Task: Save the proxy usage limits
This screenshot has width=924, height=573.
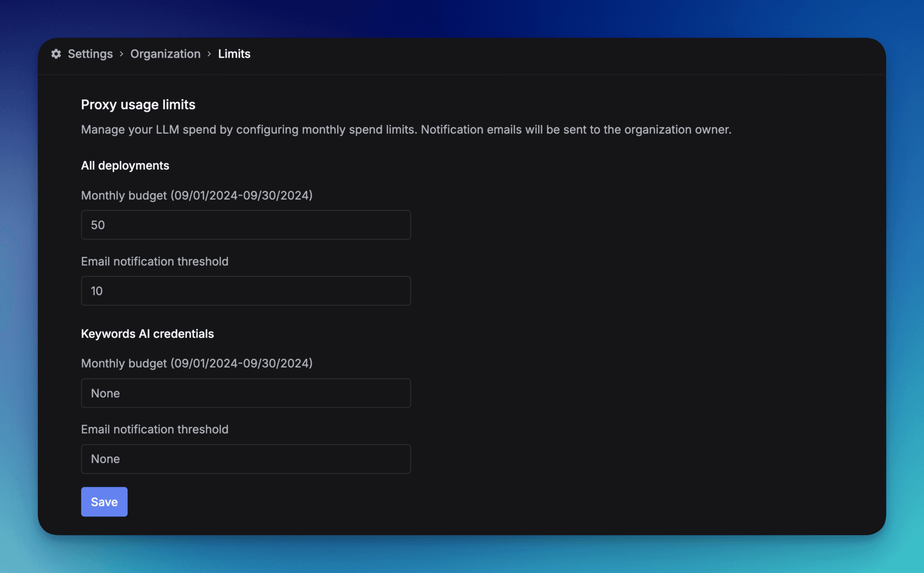Action: (x=104, y=502)
